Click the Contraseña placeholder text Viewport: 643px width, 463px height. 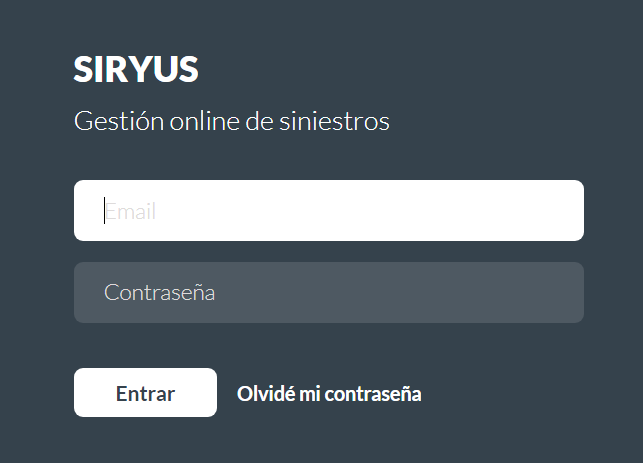[160, 293]
